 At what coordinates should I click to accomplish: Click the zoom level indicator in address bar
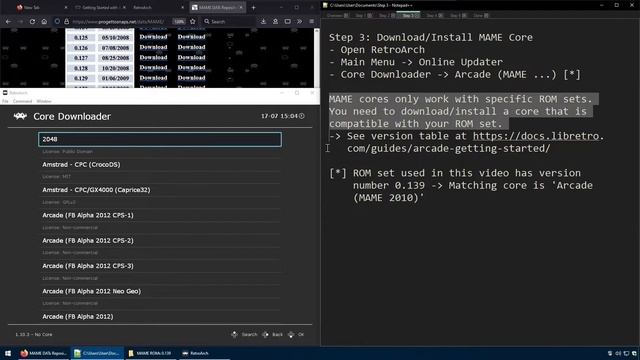[x=179, y=21]
